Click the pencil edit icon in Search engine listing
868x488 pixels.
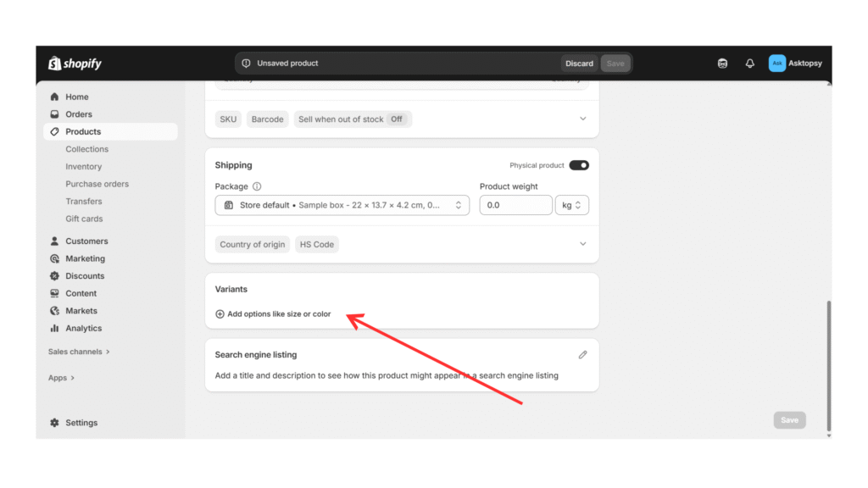(x=582, y=355)
